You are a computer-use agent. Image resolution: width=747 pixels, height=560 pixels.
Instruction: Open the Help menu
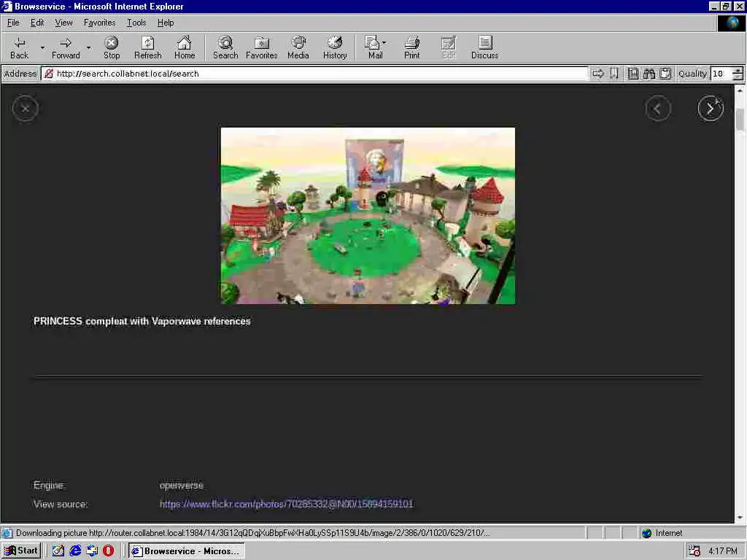pyautogui.click(x=166, y=23)
